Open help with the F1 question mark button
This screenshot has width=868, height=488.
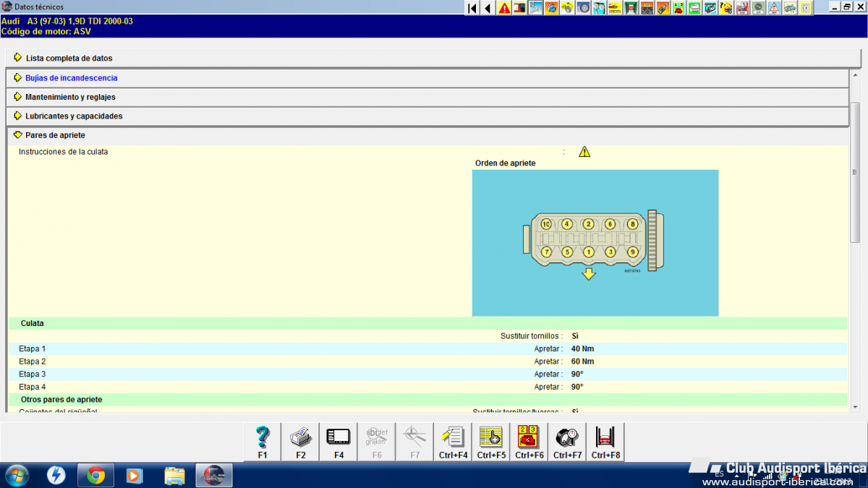262,442
